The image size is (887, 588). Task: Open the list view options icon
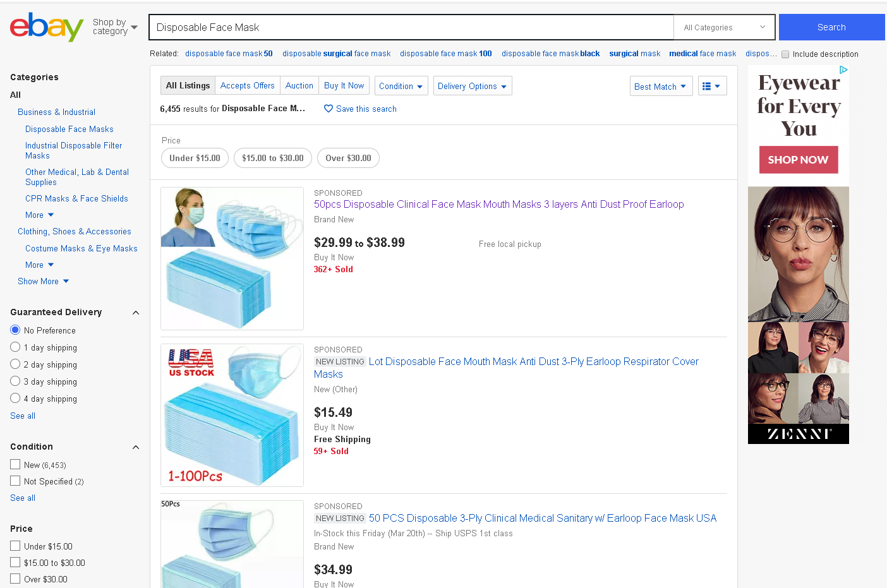(712, 86)
